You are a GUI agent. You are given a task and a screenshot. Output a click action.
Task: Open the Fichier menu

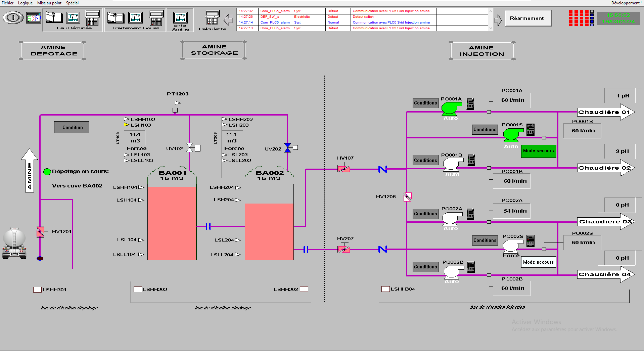(x=7, y=3)
